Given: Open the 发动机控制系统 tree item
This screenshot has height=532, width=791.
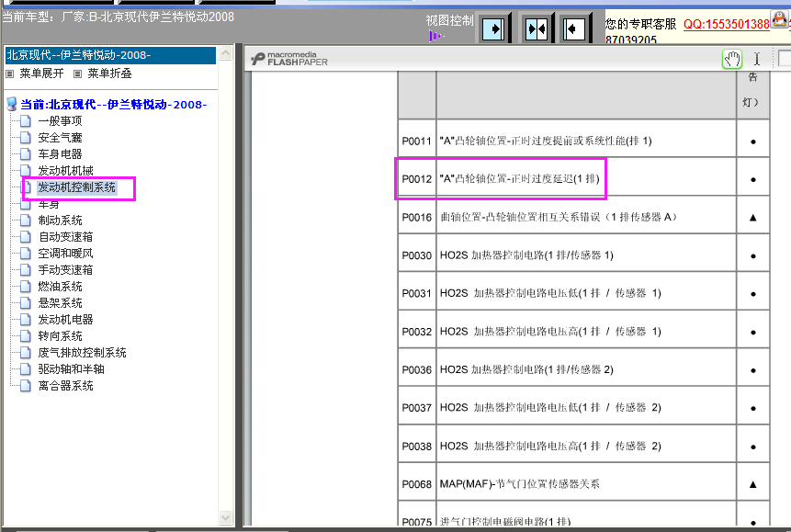Looking at the screenshot, I should click(x=76, y=187).
